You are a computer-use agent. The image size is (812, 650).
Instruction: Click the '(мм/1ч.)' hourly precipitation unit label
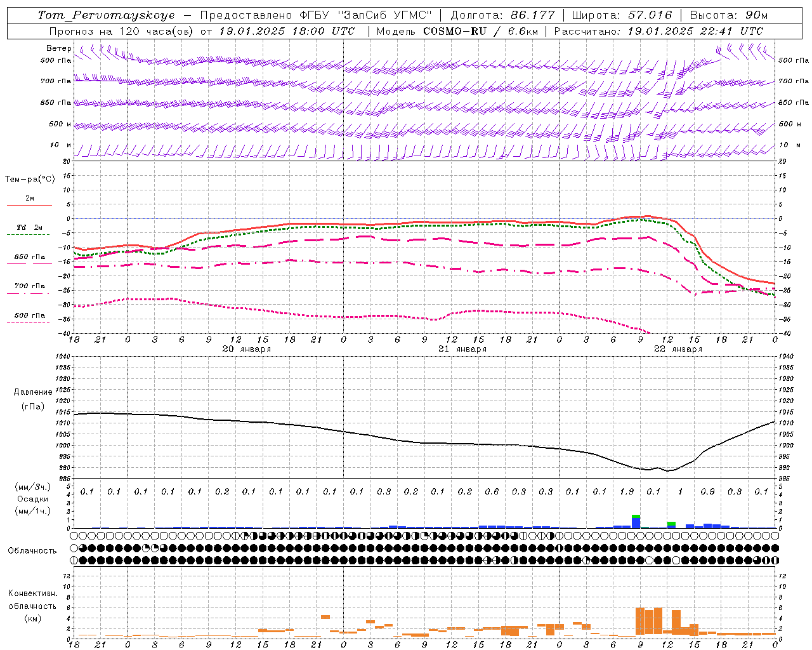[x=33, y=511]
